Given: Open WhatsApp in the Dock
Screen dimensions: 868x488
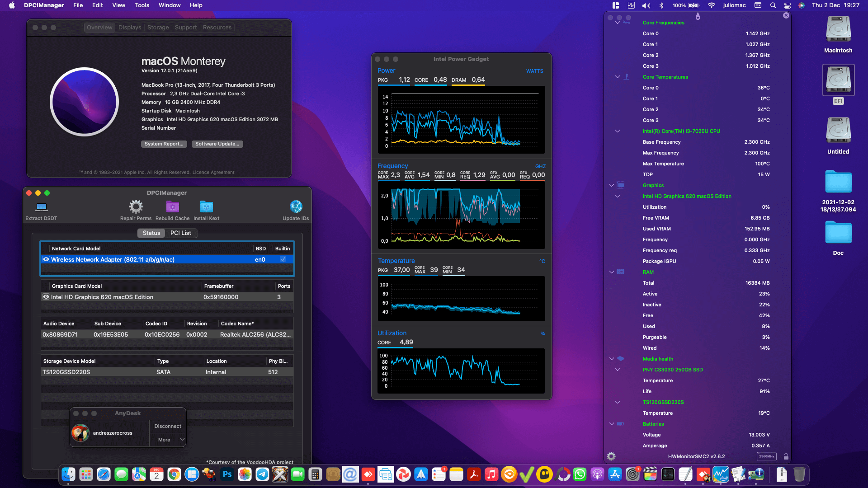Looking at the screenshot, I should click(580, 474).
